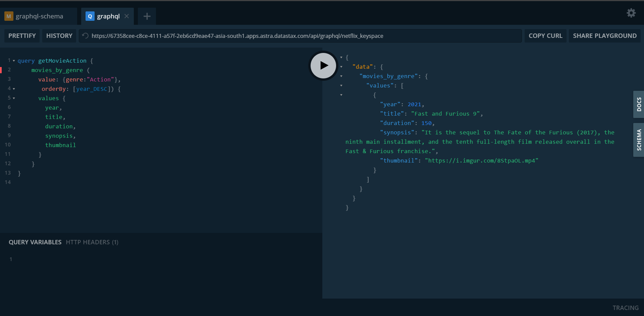
Task: Open the SCHEMA side panel
Action: tap(639, 139)
